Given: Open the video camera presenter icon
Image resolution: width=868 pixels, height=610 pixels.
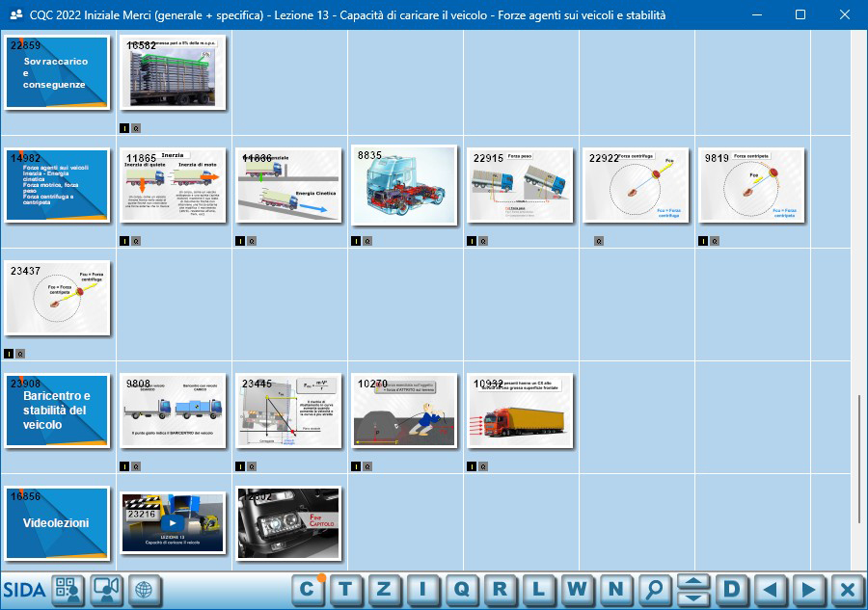Looking at the screenshot, I should pos(106,590).
